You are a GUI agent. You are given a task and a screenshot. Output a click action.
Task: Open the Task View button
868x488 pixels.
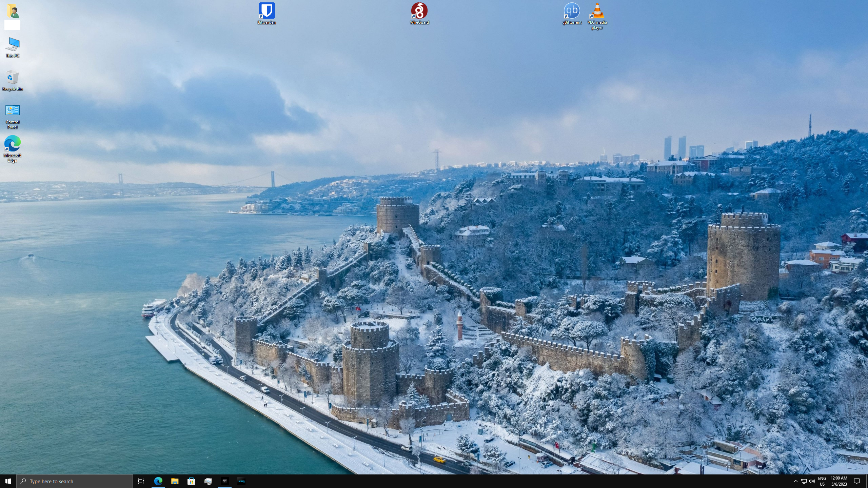(141, 481)
